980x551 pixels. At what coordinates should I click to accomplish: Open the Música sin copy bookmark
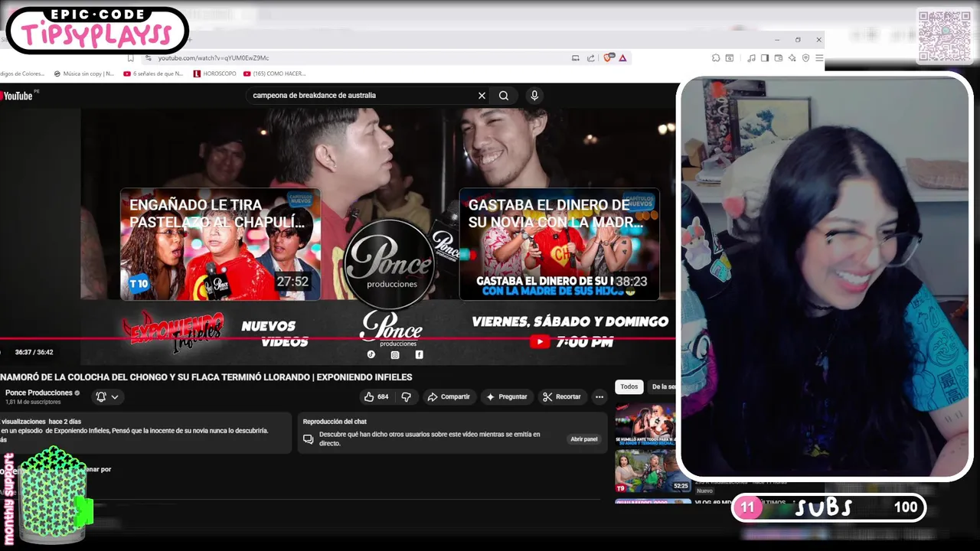tap(84, 74)
